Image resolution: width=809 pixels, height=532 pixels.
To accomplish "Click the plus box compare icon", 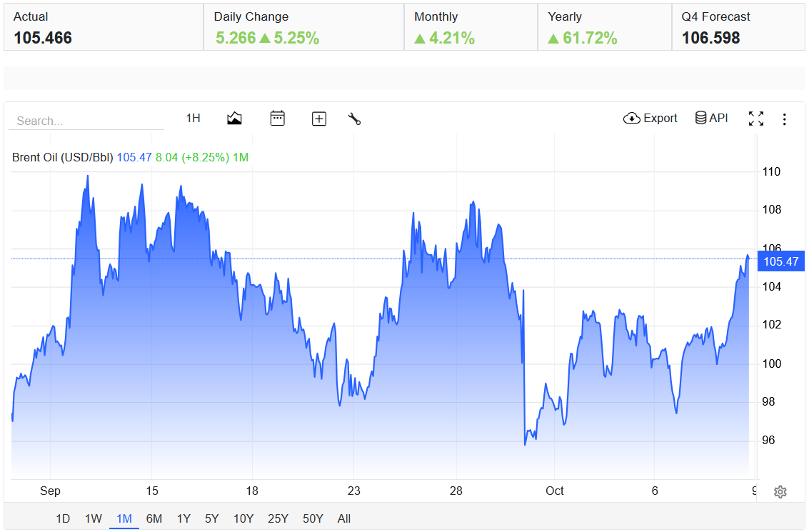I will click(319, 119).
